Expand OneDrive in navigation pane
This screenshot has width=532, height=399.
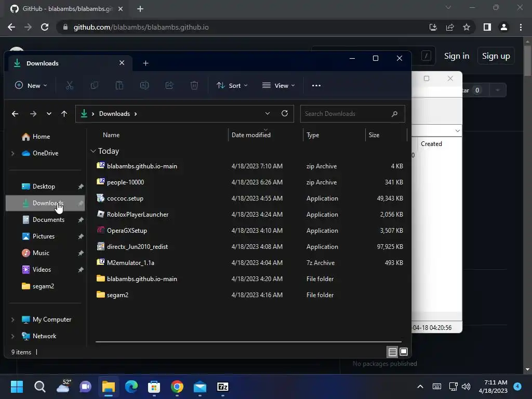(13, 153)
